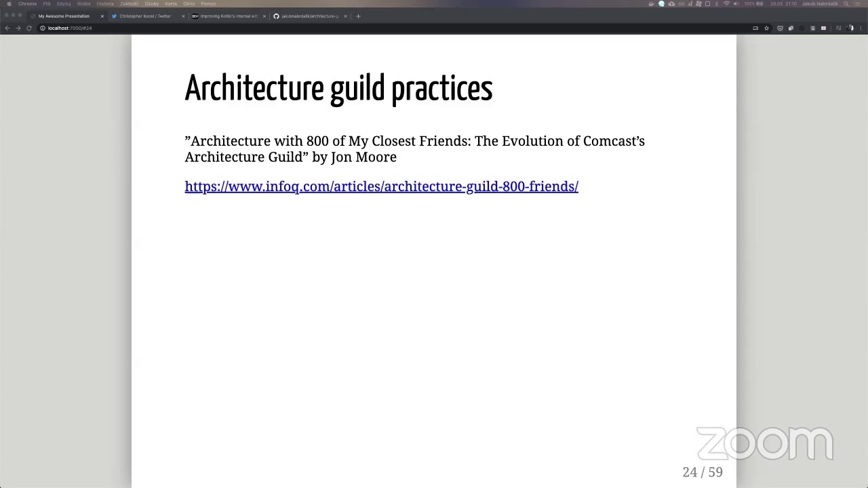Open the volume control in menu bar

736,3
